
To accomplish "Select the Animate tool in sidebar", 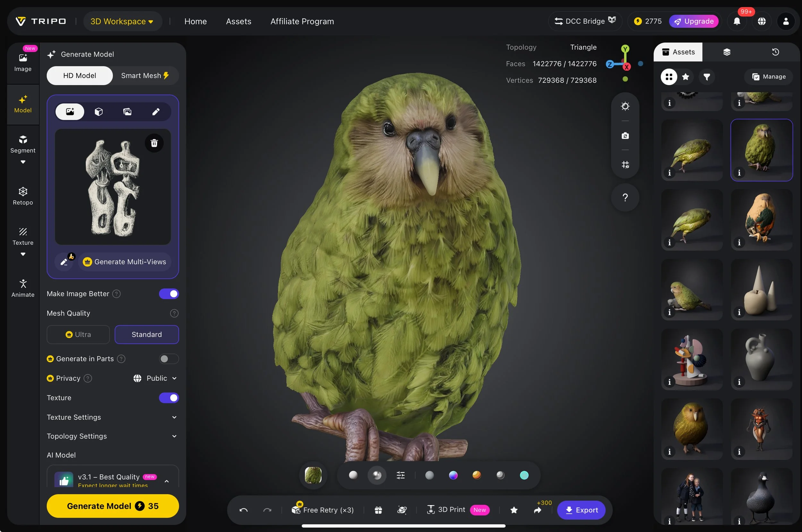I will (x=23, y=288).
